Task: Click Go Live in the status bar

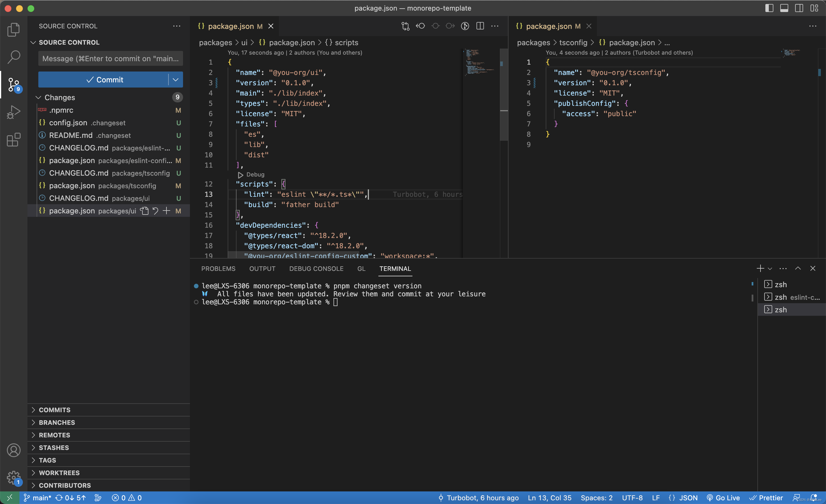Action: (723, 498)
